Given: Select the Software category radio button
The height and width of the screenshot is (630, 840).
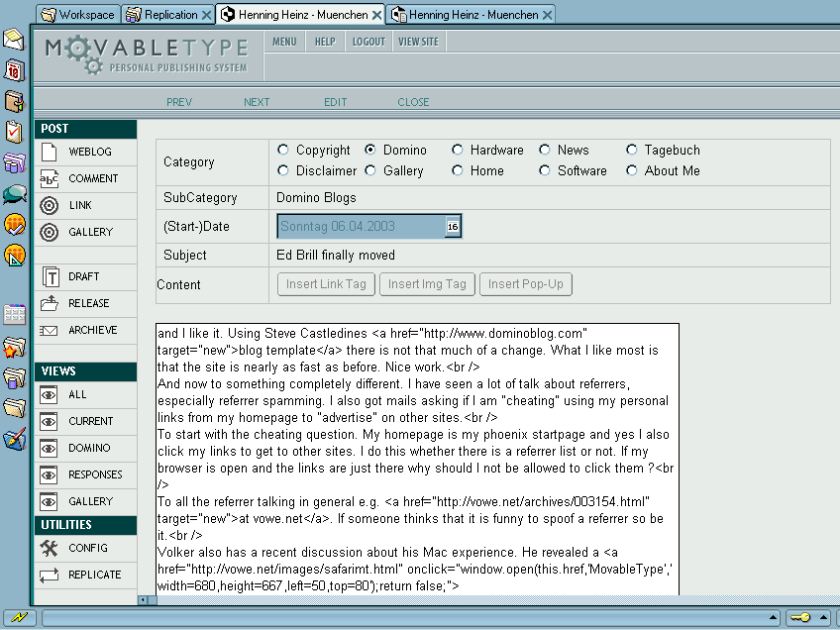Looking at the screenshot, I should click(x=544, y=170).
